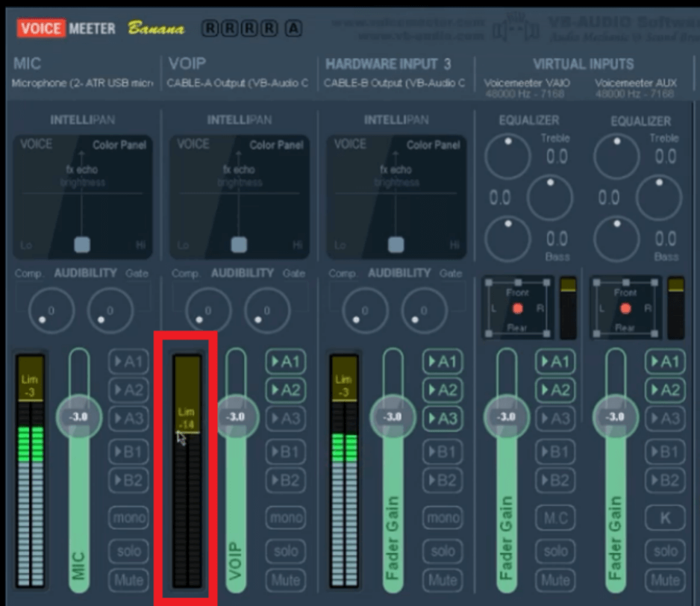Click the VOIP strip Gate knob
Image resolution: width=700 pixels, height=606 pixels.
coord(267,310)
